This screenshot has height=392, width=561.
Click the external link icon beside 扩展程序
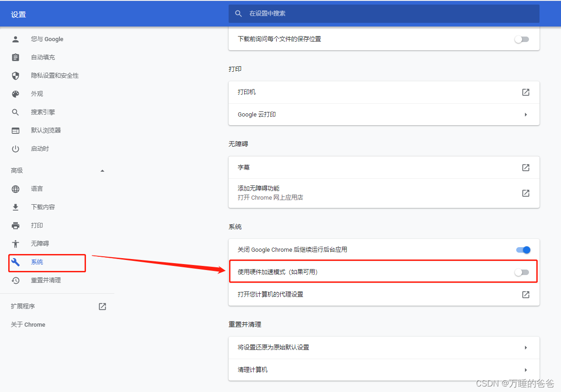coord(102,307)
